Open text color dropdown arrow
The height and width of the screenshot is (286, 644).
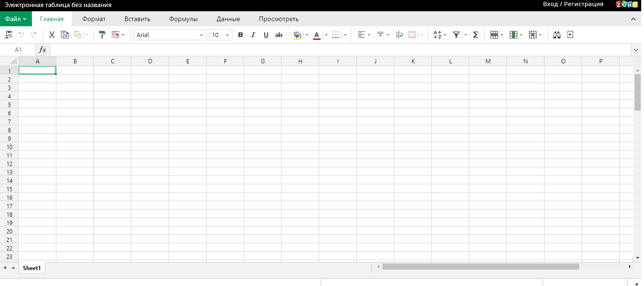326,35
